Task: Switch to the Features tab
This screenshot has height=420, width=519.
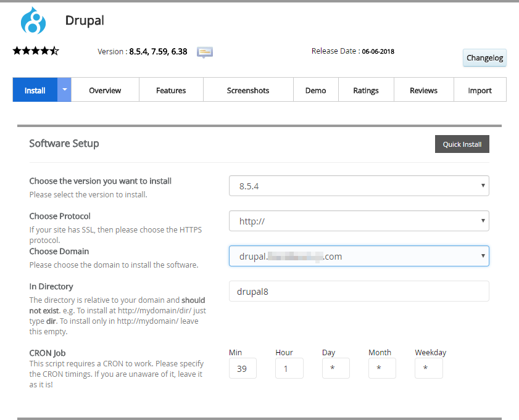Action: [171, 90]
